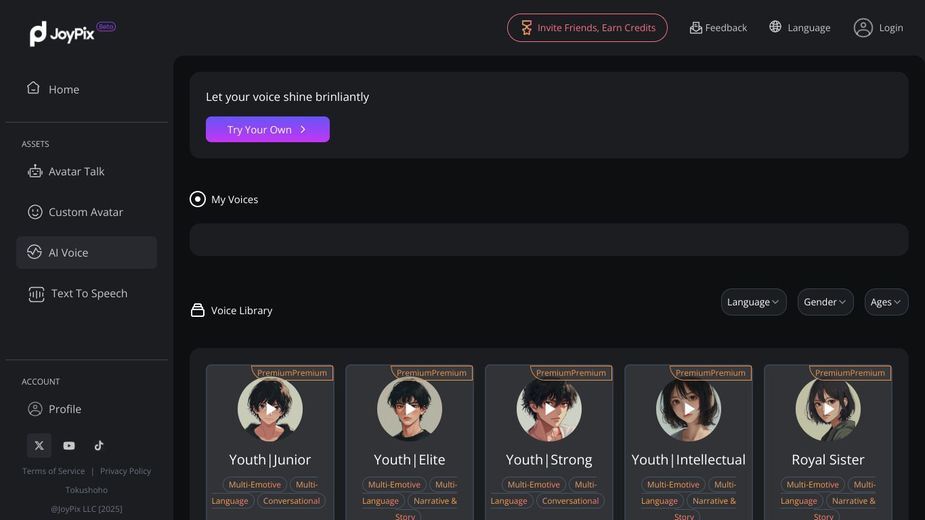
Task: Play the Royal Sister voice preview
Action: tap(828, 408)
